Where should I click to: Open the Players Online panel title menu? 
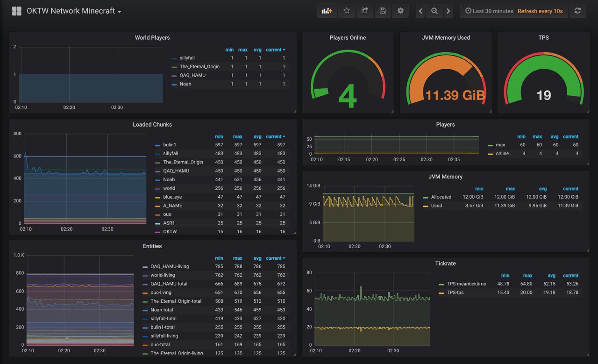(348, 38)
